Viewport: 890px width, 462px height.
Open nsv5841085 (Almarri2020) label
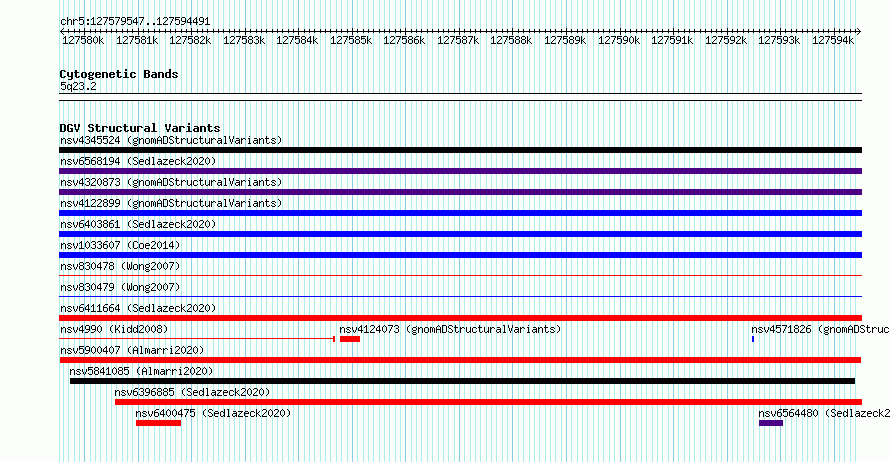tap(141, 371)
